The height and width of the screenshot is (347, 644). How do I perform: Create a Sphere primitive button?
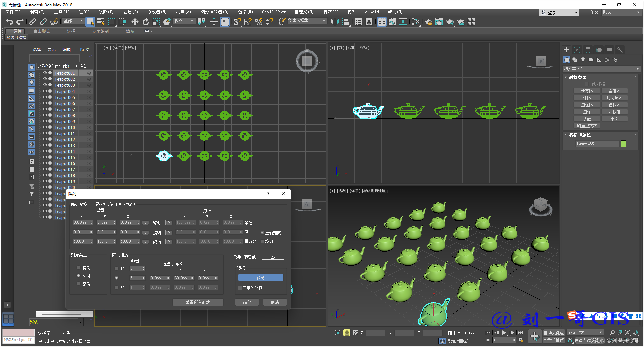pos(587,98)
